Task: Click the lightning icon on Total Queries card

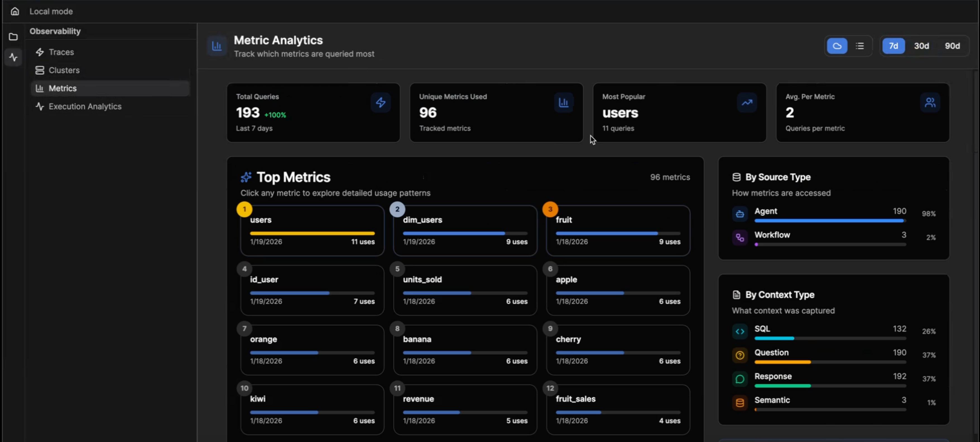Action: click(x=380, y=102)
